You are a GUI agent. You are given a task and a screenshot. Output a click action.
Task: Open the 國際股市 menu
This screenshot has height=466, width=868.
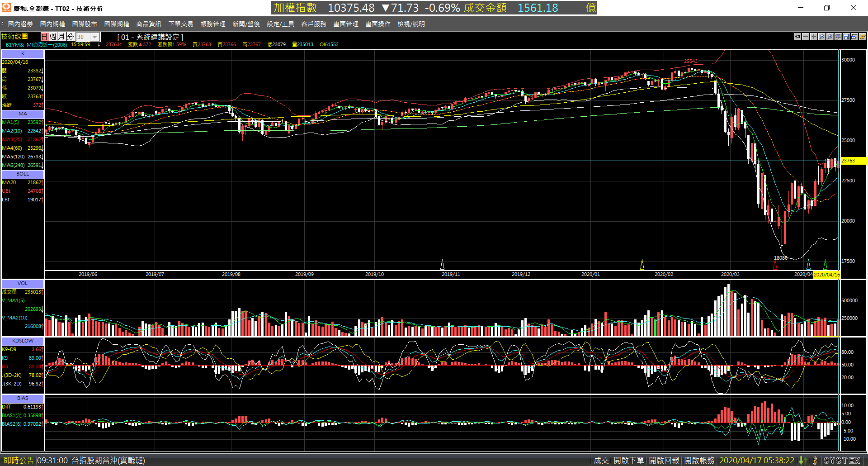click(x=85, y=24)
